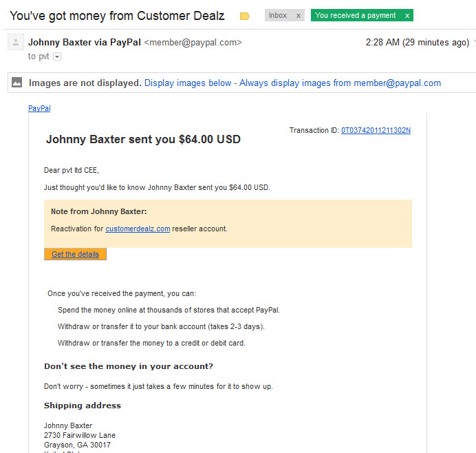Image resolution: width=476 pixels, height=453 pixels.
Task: Click the Inbox label tag
Action: click(x=278, y=16)
